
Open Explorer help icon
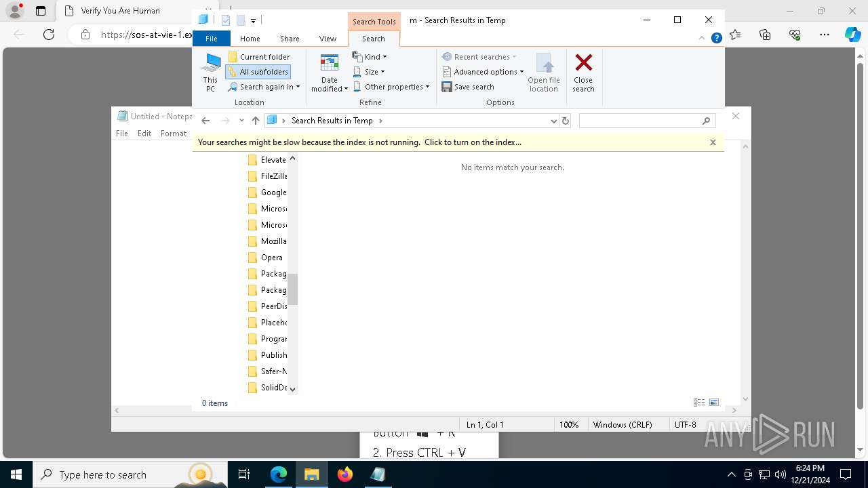point(716,38)
